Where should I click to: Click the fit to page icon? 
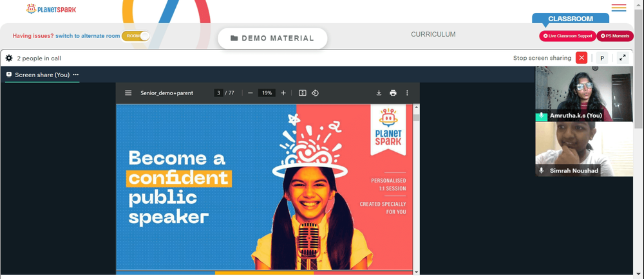pos(302,93)
